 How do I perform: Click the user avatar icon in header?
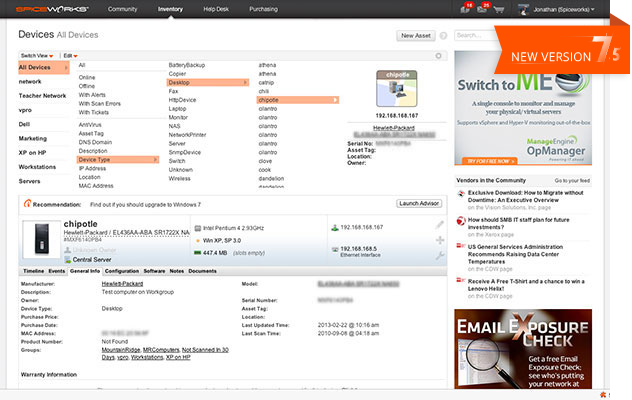click(523, 9)
